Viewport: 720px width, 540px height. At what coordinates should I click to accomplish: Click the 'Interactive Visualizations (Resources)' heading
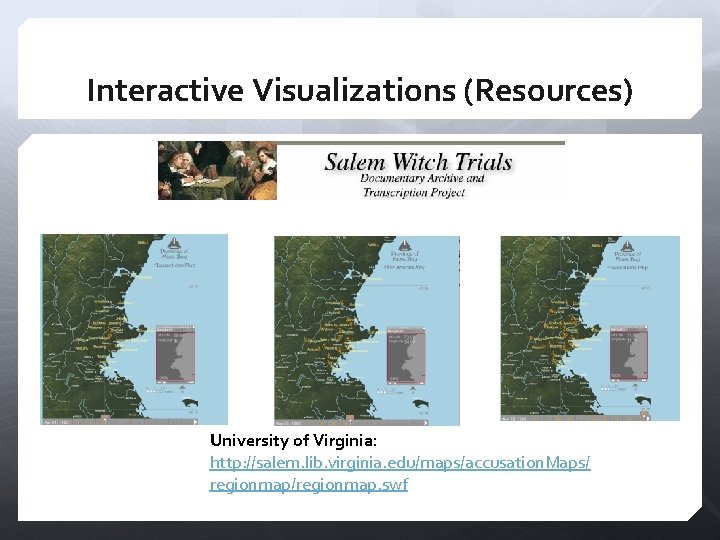(x=360, y=90)
